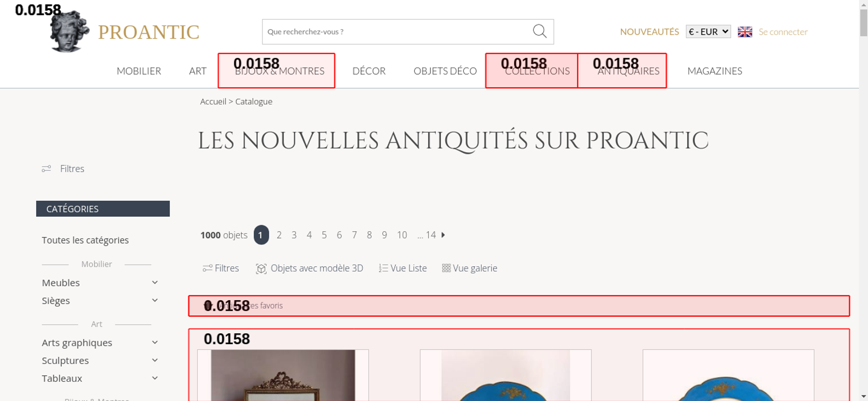Screen dimensions: 868x401
Task: Go to results page 8
Action: tap(369, 235)
